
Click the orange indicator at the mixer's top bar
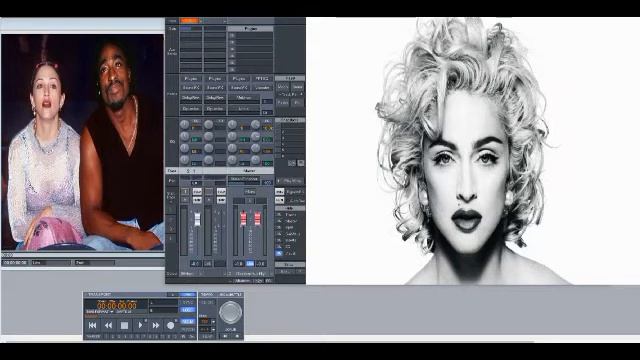point(190,20)
